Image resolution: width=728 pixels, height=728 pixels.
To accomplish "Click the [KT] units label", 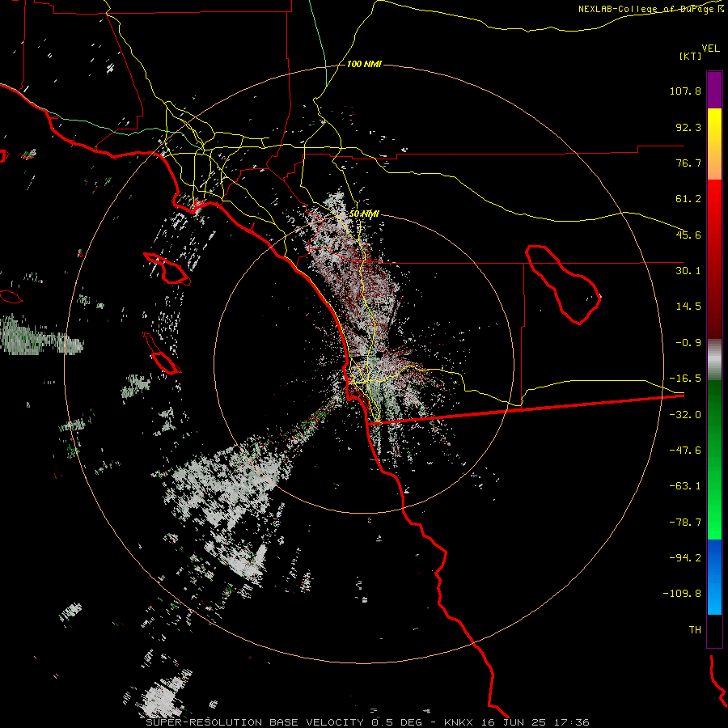I will coord(690,56).
